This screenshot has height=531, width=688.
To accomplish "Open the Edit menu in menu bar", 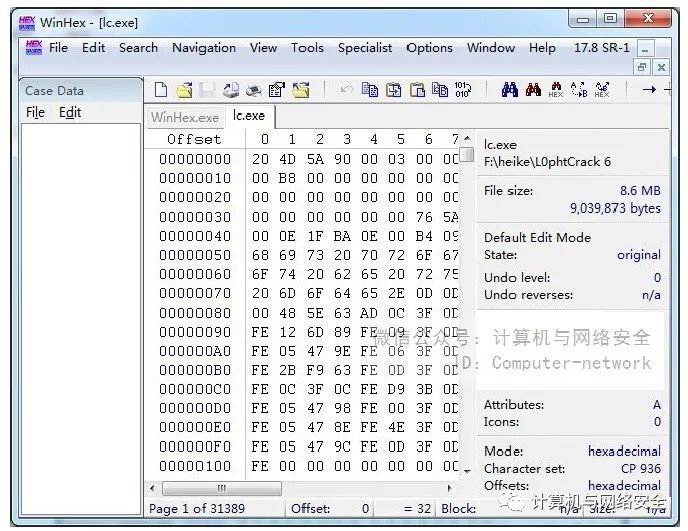I will coord(93,47).
